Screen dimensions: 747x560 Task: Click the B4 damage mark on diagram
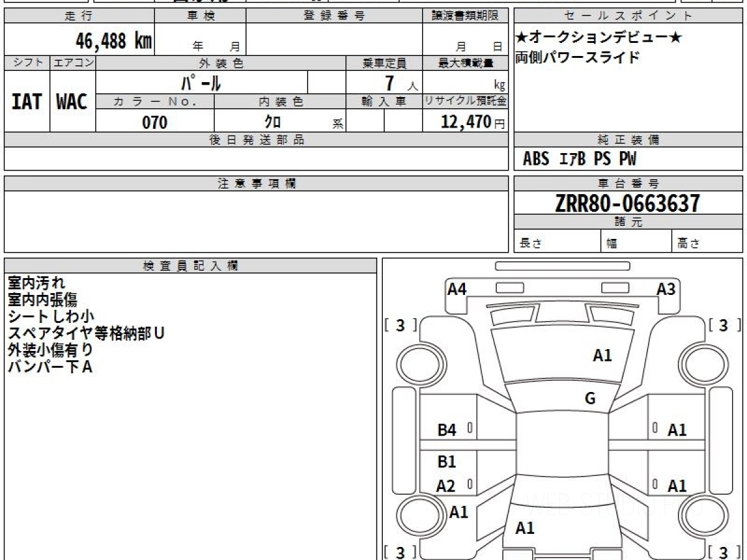click(x=447, y=429)
